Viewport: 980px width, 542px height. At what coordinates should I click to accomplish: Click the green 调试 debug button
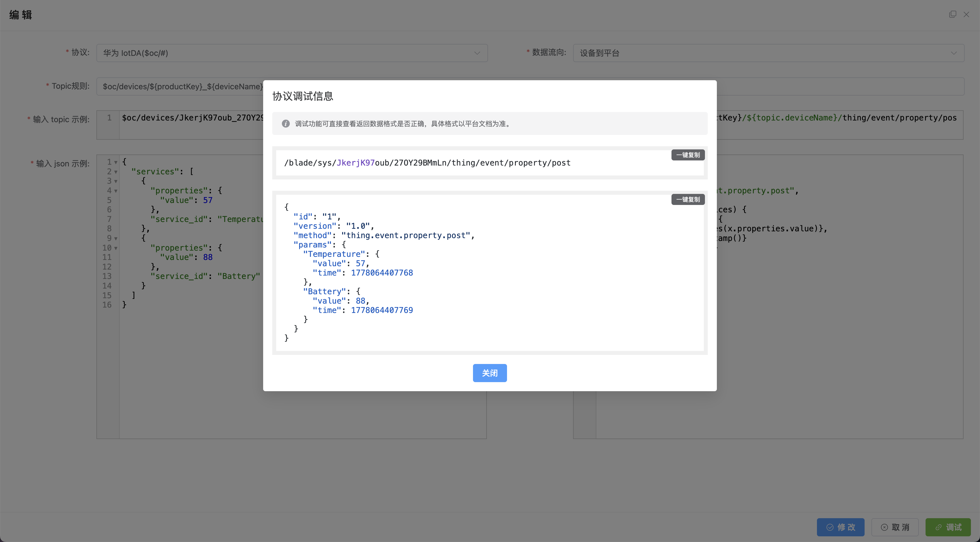[x=948, y=527]
